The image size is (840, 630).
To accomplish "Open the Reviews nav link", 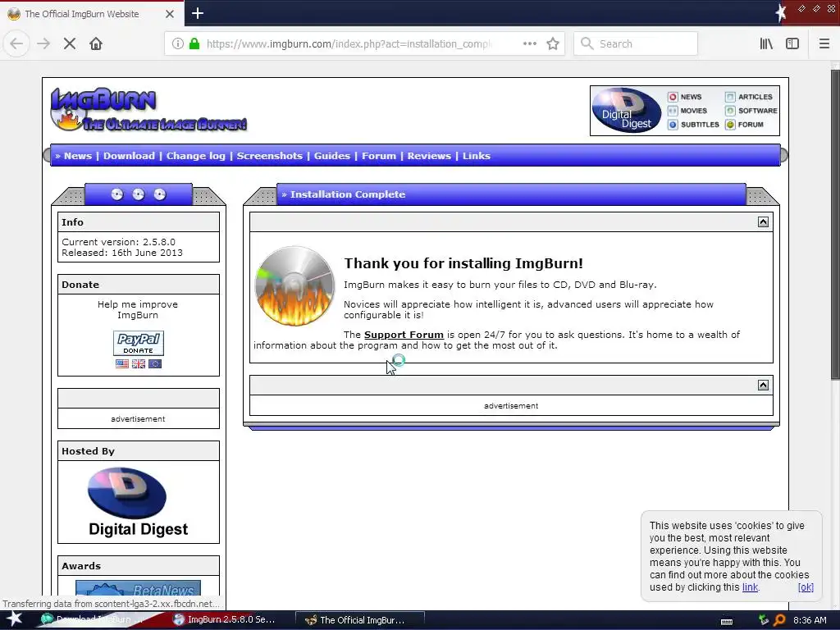I will (429, 156).
